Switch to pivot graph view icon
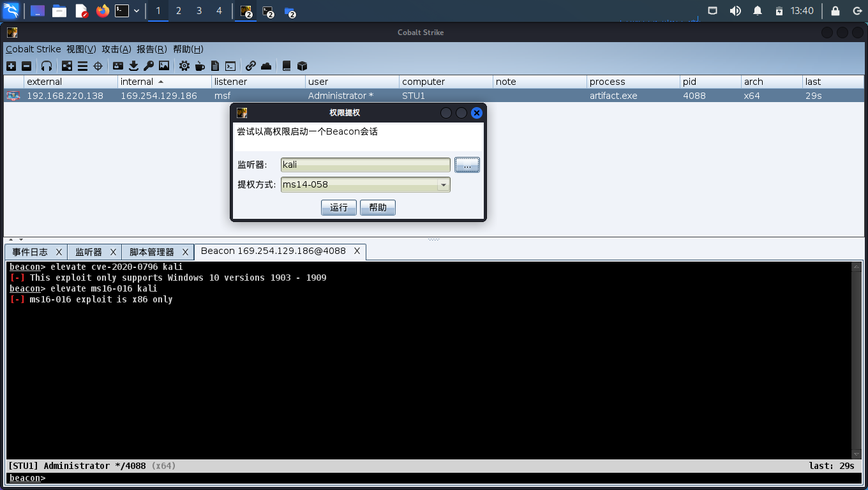Image resolution: width=868 pixels, height=490 pixels. click(67, 66)
